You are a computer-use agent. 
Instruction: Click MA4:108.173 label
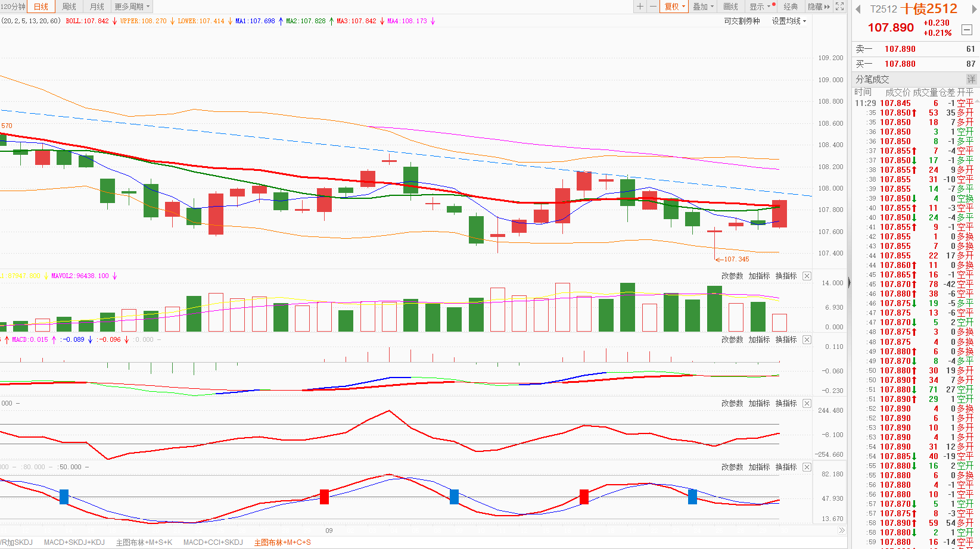tap(407, 21)
